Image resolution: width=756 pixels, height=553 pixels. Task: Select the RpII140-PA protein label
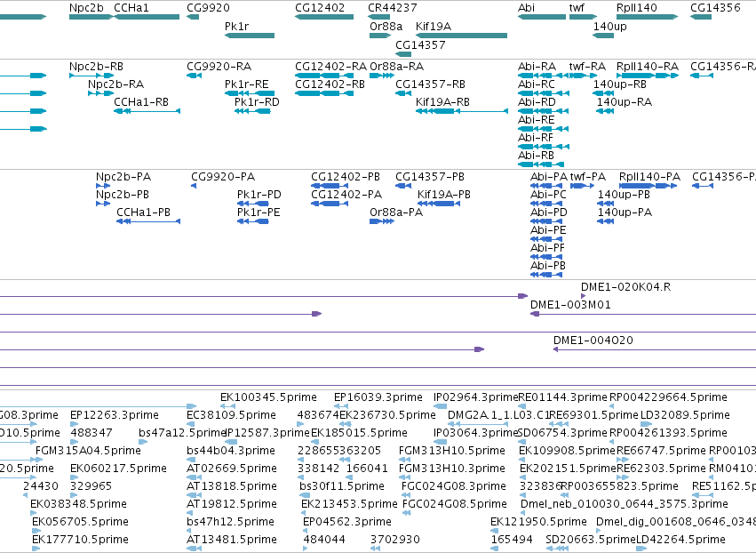coord(649,177)
